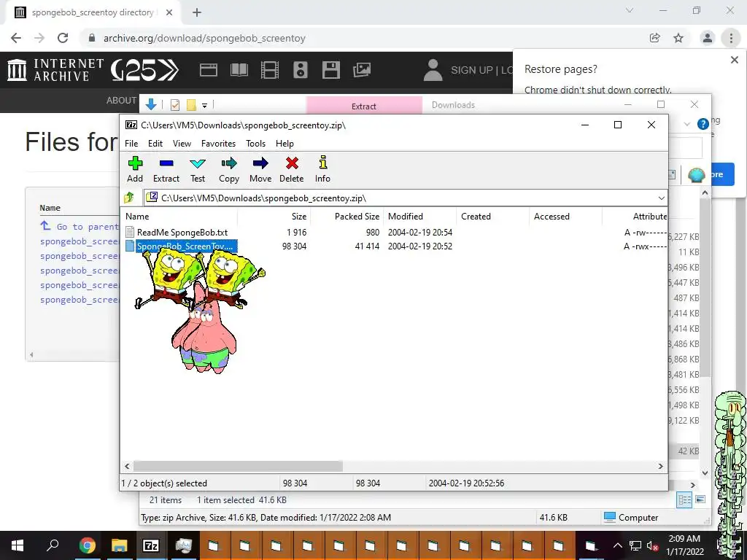Viewport: 747px width, 560px height.
Task: Sort by Name column header in 7-Zip
Action: click(x=179, y=216)
